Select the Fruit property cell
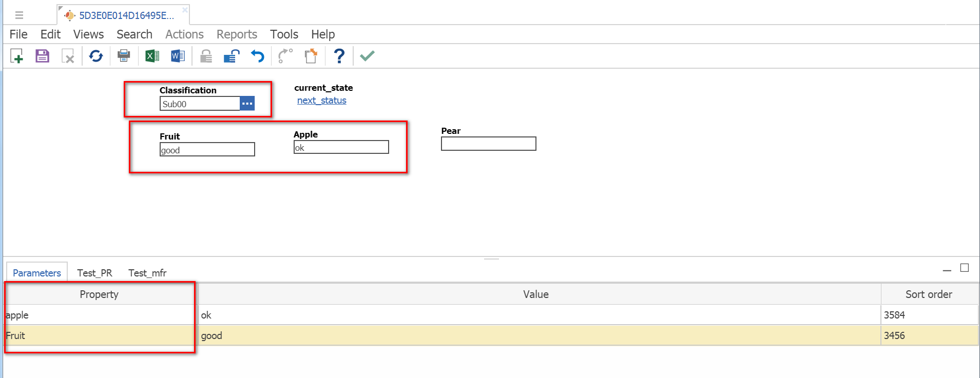Viewport: 980px width, 378px height. pyautogui.click(x=101, y=335)
